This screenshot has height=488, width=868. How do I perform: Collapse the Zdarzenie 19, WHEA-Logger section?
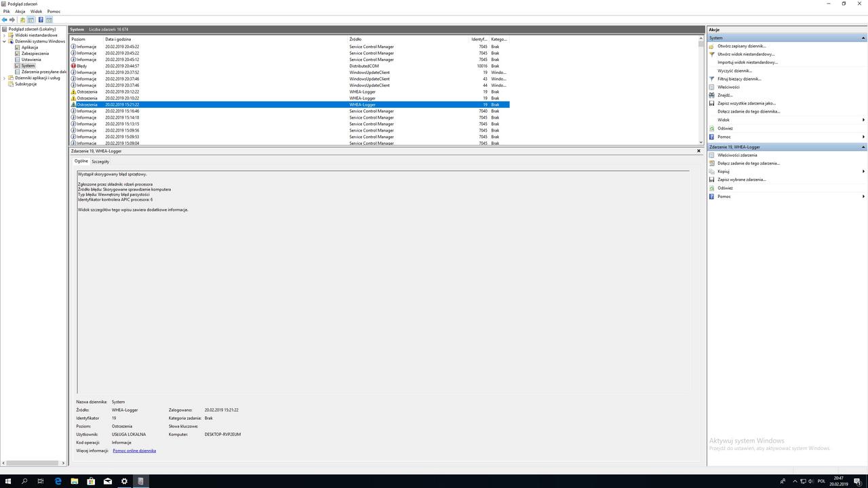pyautogui.click(x=864, y=146)
